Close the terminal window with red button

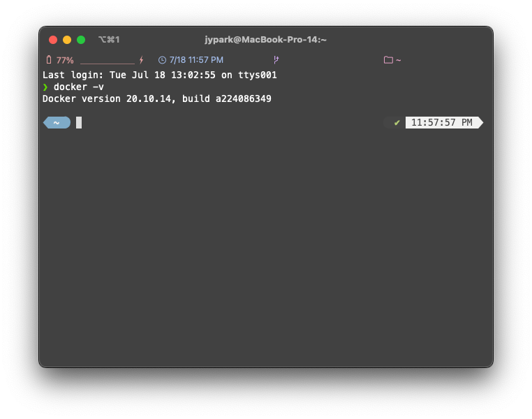pos(53,40)
